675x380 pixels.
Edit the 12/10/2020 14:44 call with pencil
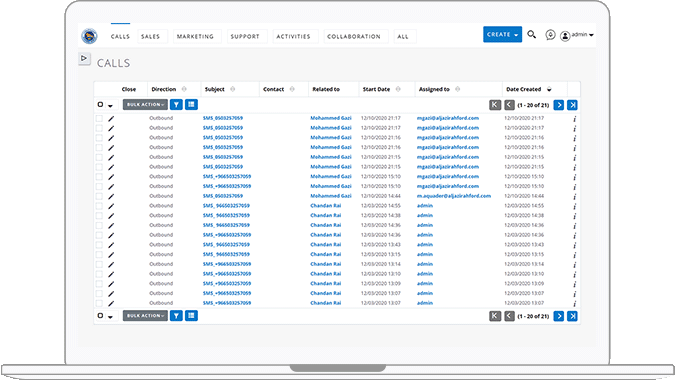[111, 196]
